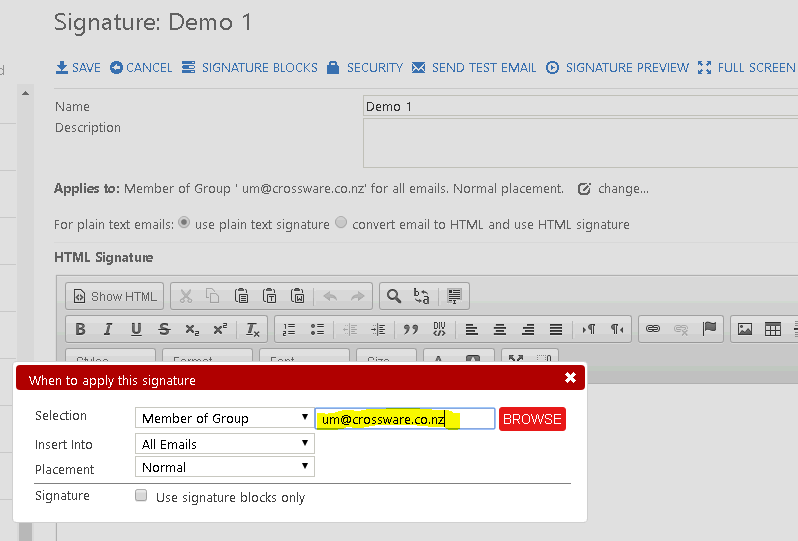This screenshot has width=798, height=541.
Task: Decrease the indent
Action: click(x=350, y=329)
